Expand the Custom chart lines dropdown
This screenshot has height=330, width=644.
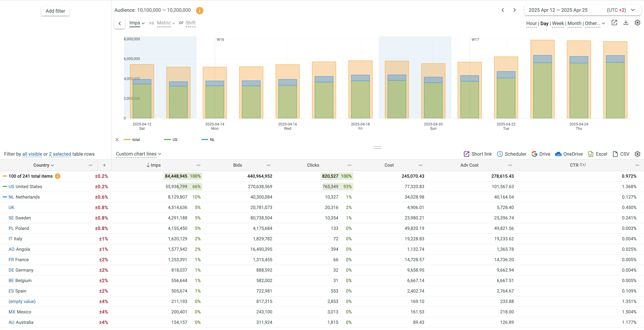[138, 154]
